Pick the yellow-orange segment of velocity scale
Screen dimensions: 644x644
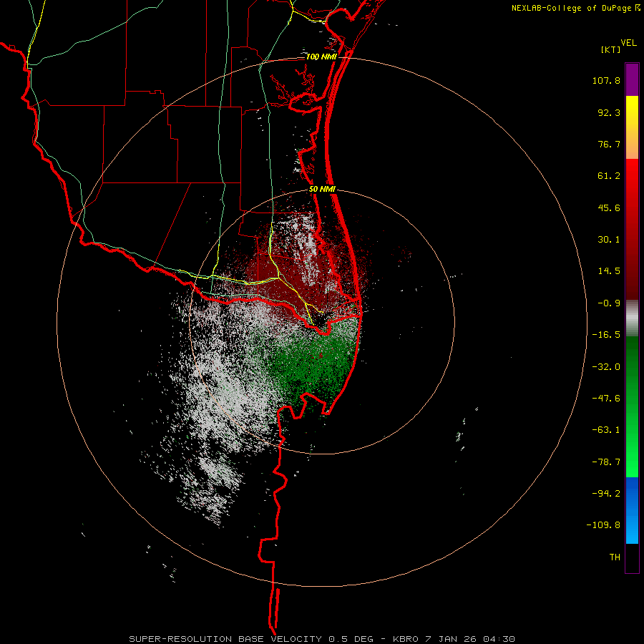[x=632, y=127]
